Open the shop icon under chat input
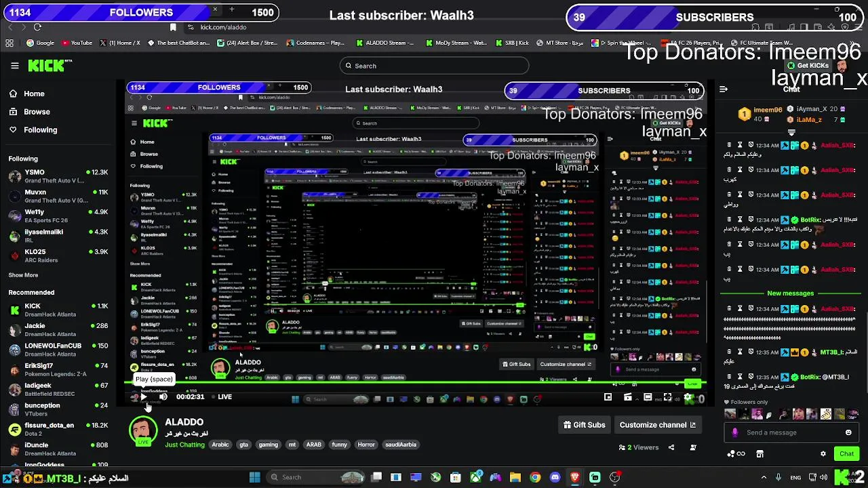868x488 pixels. pyautogui.click(x=760, y=454)
